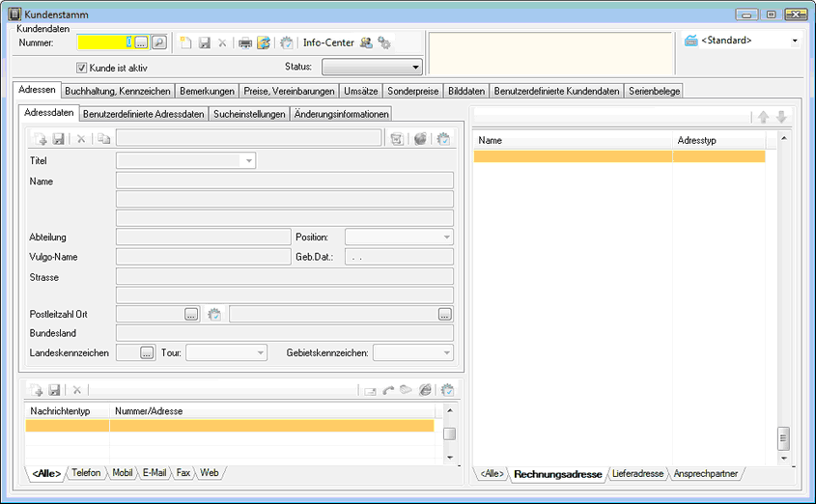Open Umsätze tab
This screenshot has width=816, height=504.
click(x=360, y=91)
